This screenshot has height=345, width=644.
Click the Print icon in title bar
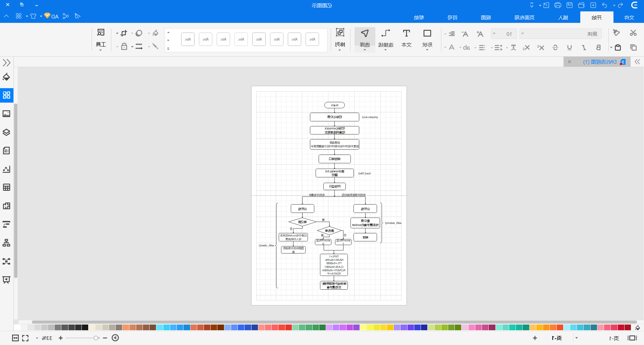tap(558, 5)
